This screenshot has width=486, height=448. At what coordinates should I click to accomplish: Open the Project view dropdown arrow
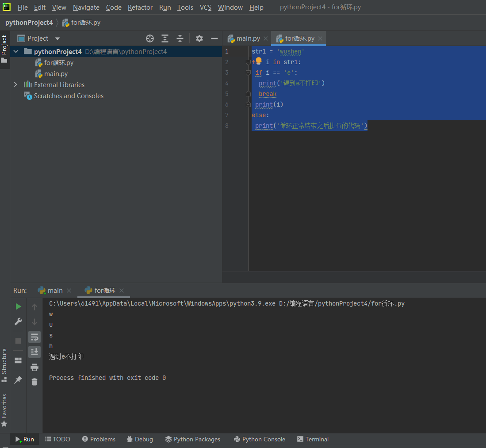(57, 39)
